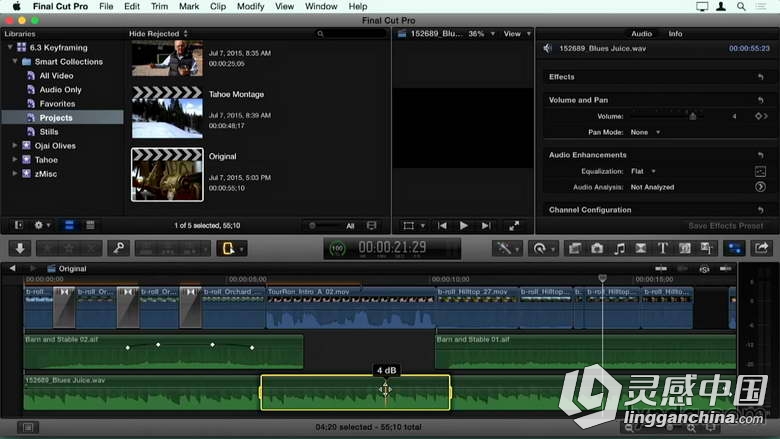Viewport: 780px width, 439px height.
Task: Go to next edit in viewer
Action: [486, 226]
